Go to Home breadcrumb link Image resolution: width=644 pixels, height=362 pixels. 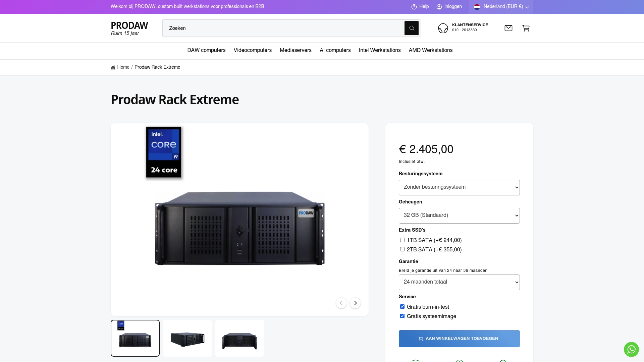123,67
